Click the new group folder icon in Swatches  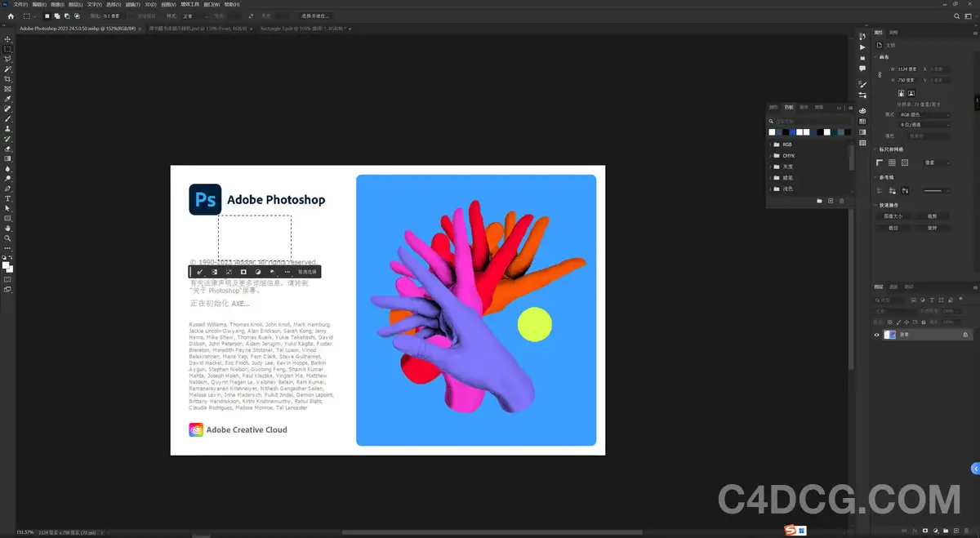(819, 199)
